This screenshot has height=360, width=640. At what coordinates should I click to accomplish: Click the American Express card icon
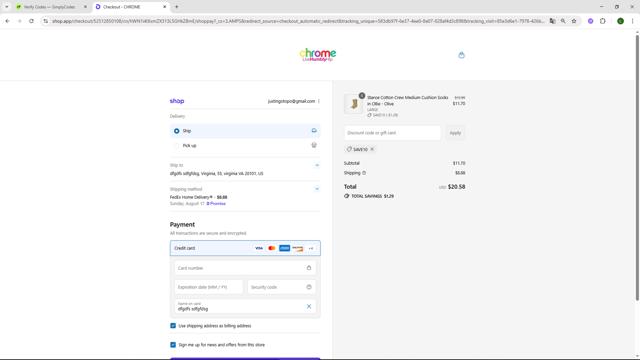click(284, 248)
